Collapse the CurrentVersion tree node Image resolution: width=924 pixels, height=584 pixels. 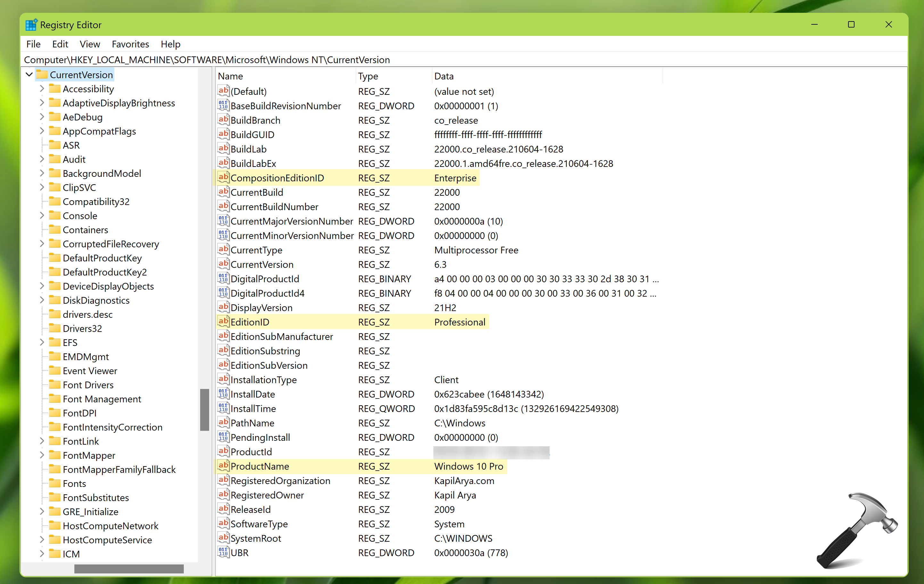29,74
